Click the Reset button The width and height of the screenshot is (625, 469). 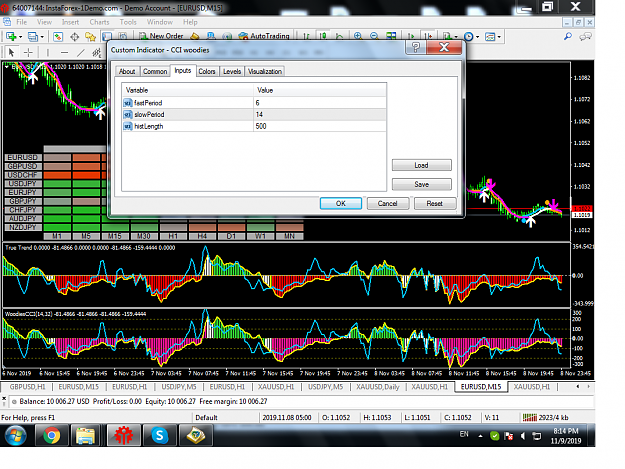point(434,203)
